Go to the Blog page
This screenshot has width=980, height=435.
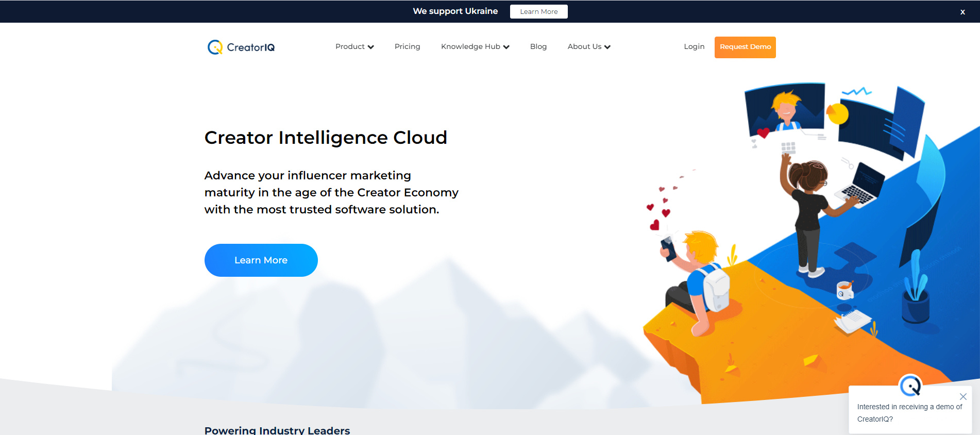pos(538,46)
